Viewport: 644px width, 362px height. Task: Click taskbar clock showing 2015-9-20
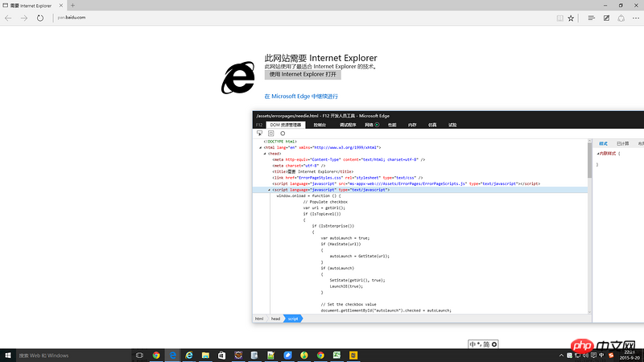coord(630,356)
